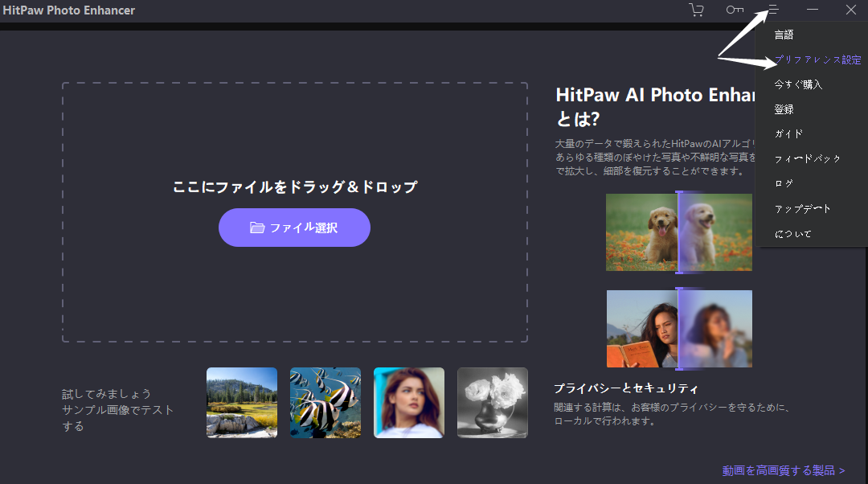Select the mountain landscape sample image
This screenshot has width=868, height=484.
(x=242, y=403)
